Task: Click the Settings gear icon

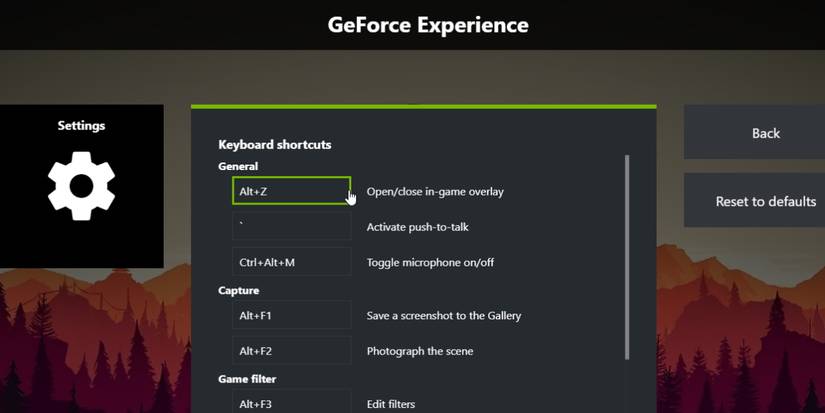Action: [x=81, y=186]
